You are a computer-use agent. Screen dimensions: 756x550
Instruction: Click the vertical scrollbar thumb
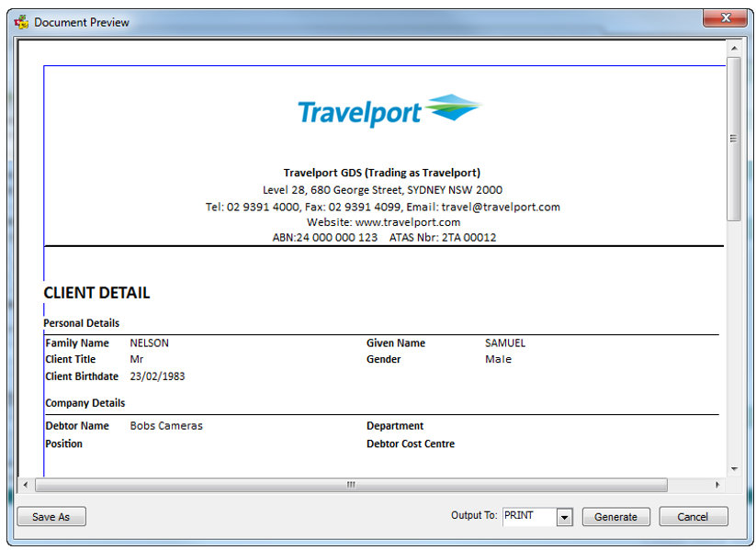pyautogui.click(x=734, y=139)
